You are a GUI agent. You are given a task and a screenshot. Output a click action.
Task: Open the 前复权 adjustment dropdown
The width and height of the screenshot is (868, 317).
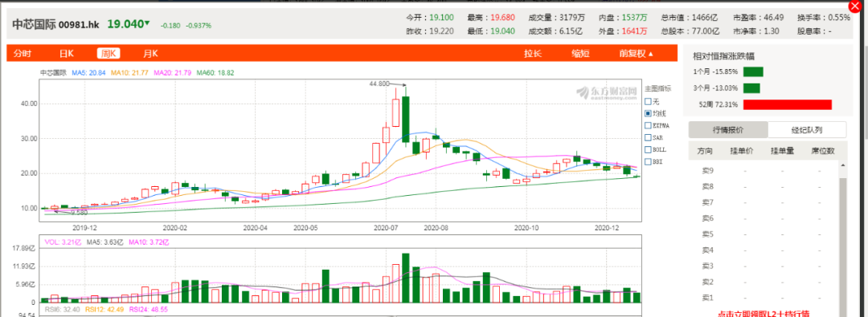(637, 54)
